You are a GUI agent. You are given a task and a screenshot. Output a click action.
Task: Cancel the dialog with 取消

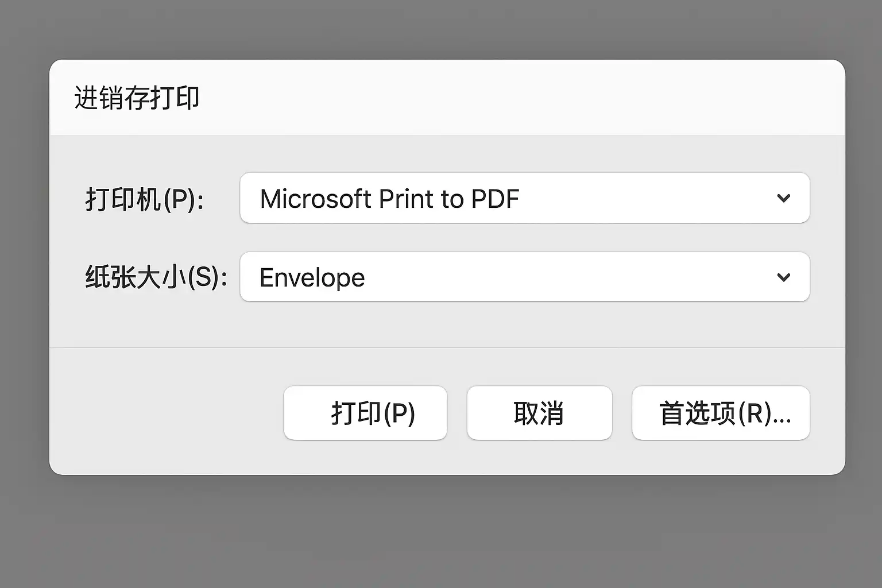539,413
